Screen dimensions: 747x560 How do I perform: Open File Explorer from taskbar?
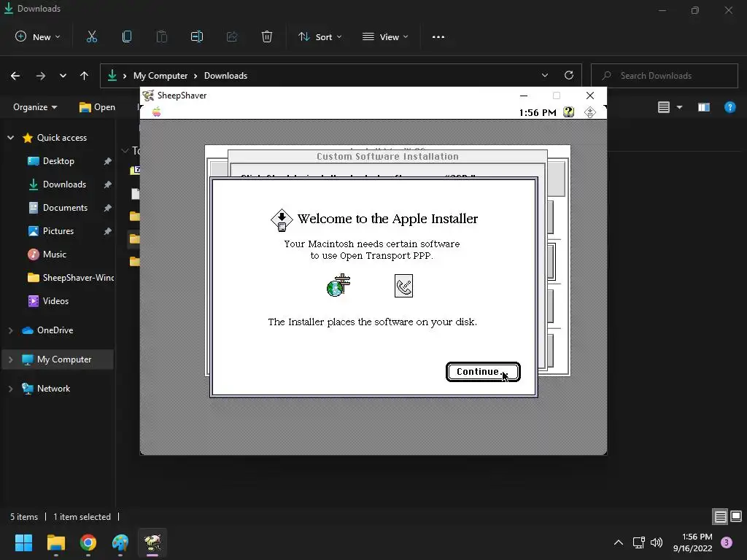55,542
